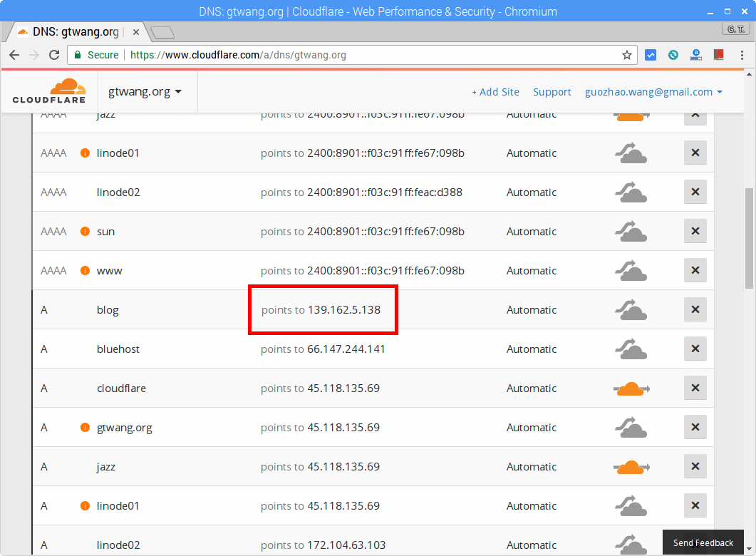Click the back navigation arrow
The image size is (756, 556).
(x=14, y=54)
